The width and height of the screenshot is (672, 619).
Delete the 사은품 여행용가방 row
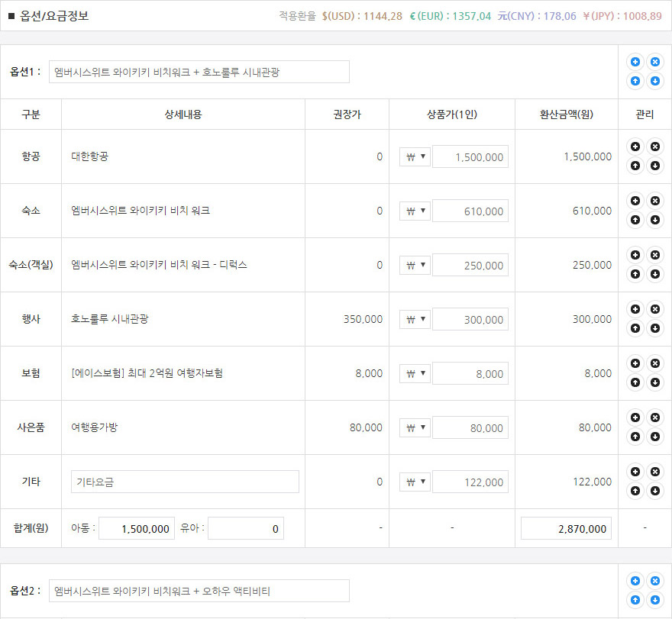coord(655,418)
